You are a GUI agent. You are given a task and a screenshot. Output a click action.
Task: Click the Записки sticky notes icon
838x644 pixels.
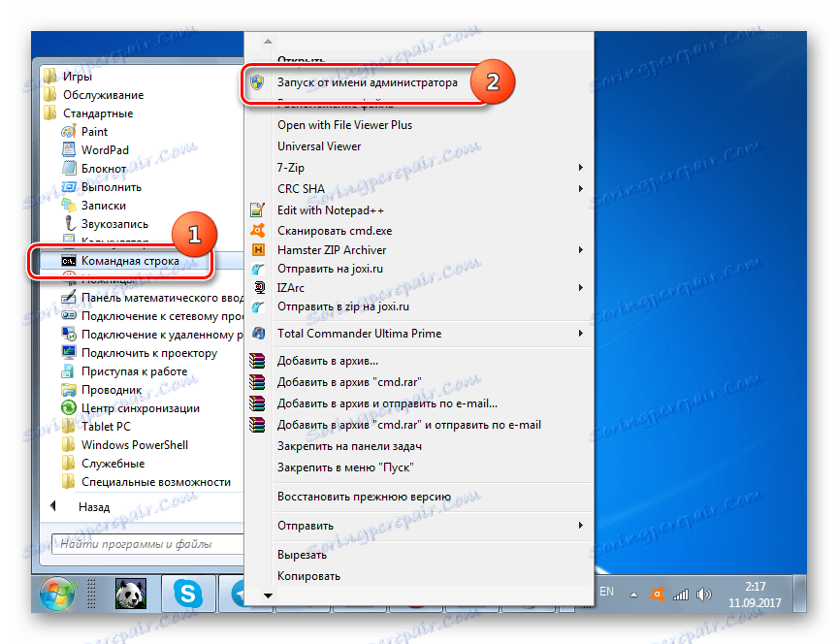click(69, 206)
